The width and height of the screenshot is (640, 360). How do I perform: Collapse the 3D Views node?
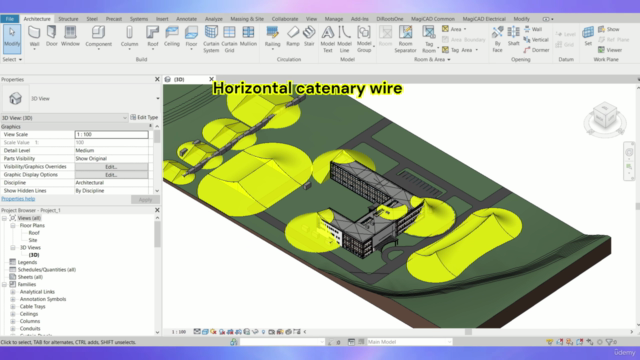(13, 248)
